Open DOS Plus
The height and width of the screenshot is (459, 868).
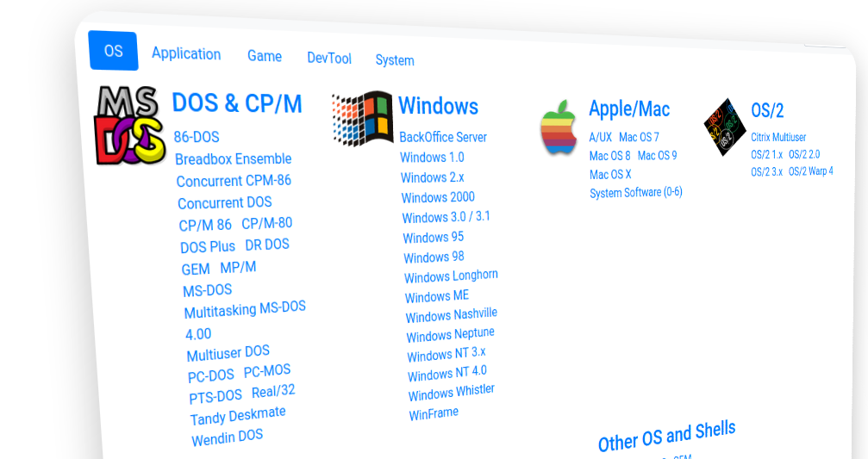click(x=208, y=246)
